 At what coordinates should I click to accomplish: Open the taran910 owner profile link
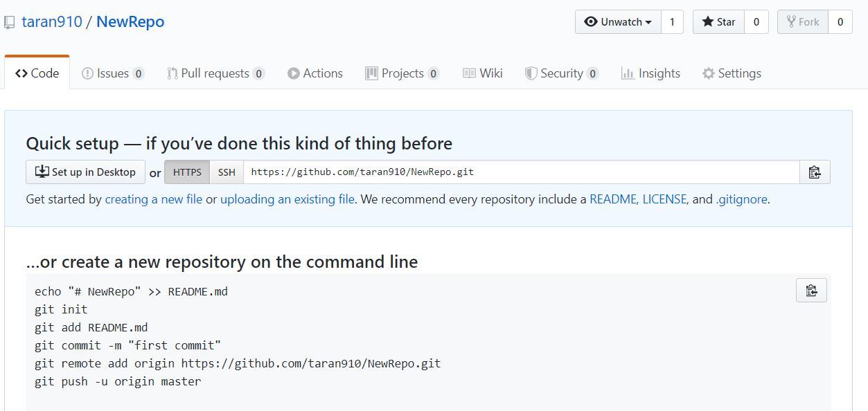[52, 22]
